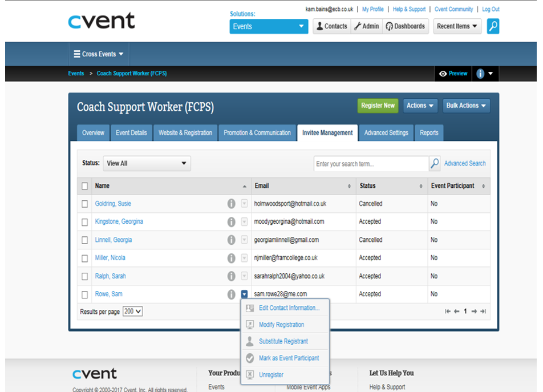Open the Cross Events menu
Viewport: 543px width, 392px height.
99,54
